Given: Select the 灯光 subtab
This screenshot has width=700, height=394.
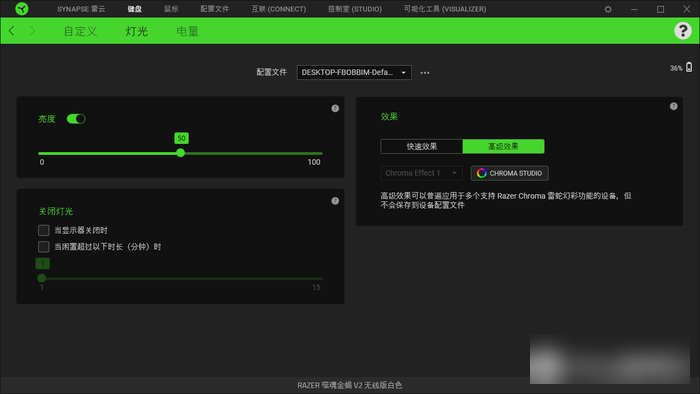Looking at the screenshot, I should [x=137, y=31].
